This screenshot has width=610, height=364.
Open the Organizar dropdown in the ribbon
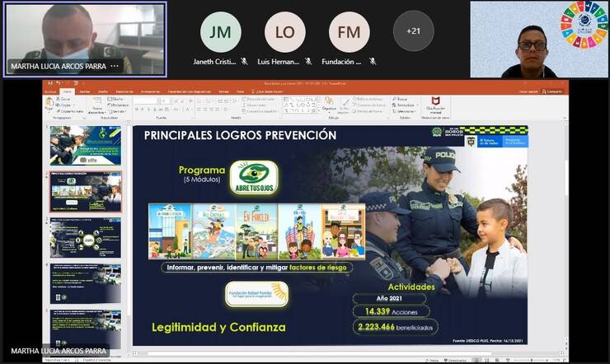click(x=330, y=108)
